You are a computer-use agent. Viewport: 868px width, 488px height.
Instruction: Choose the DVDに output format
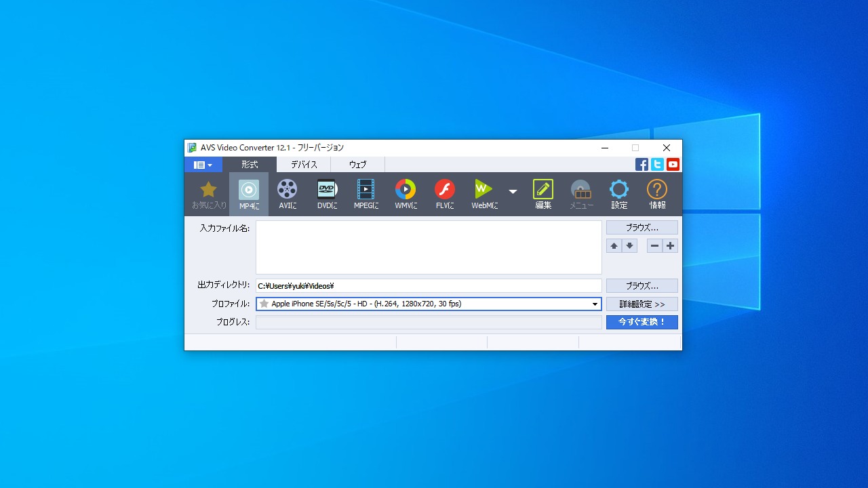click(328, 195)
